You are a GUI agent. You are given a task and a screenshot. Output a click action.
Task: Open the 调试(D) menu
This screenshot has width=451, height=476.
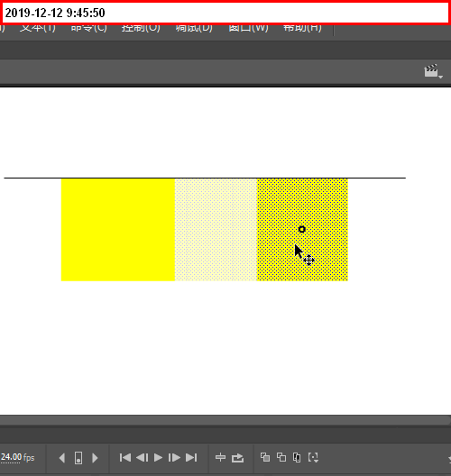[194, 28]
